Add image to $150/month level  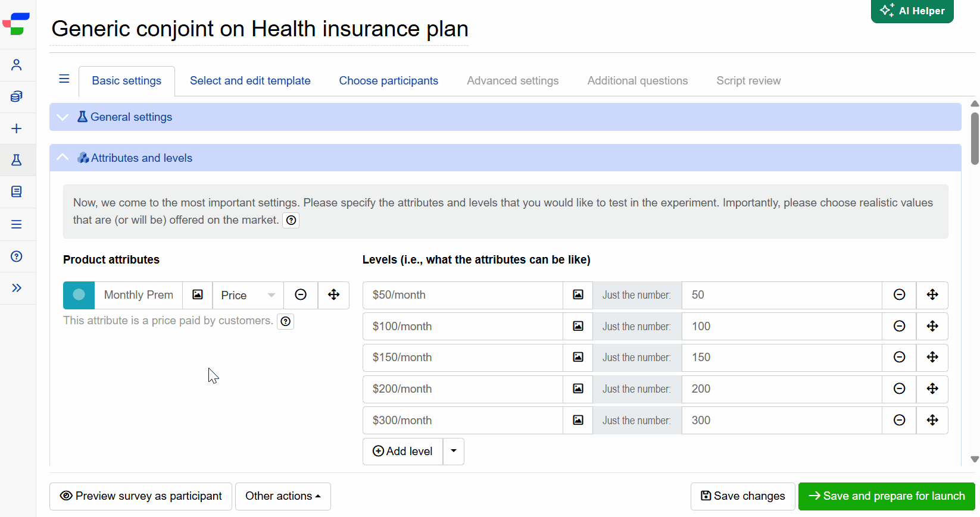tap(578, 358)
